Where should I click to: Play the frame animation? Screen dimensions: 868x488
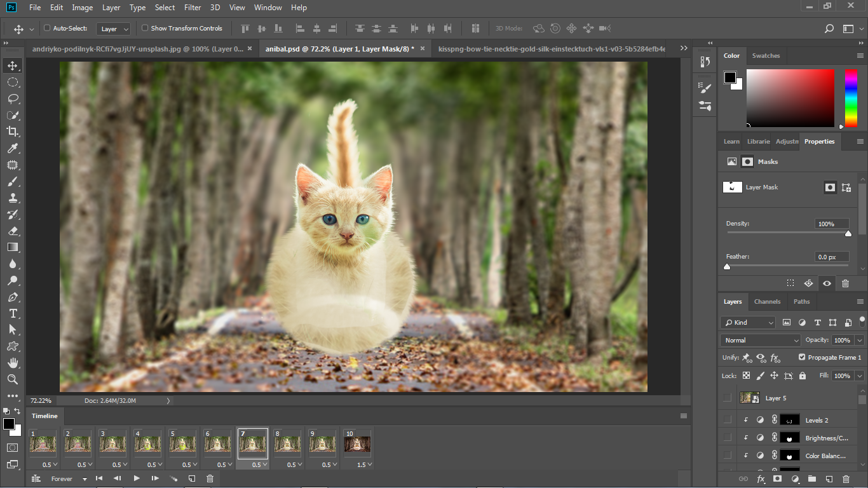click(x=136, y=478)
